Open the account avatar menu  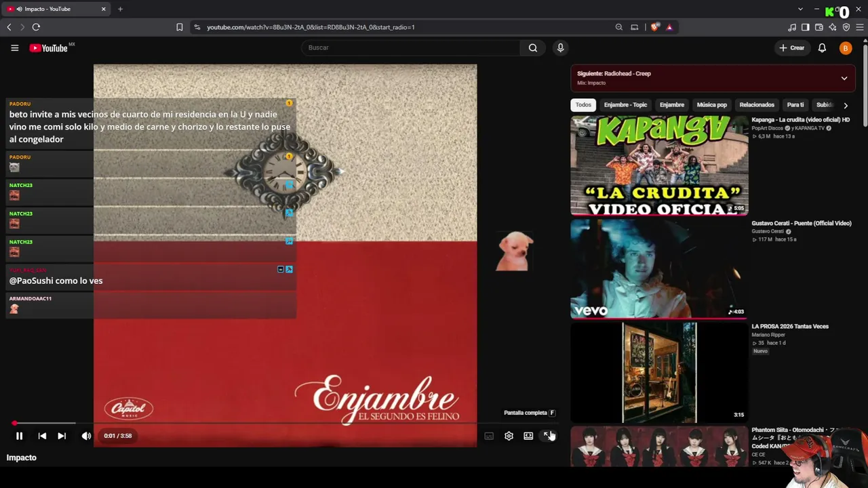pyautogui.click(x=845, y=48)
